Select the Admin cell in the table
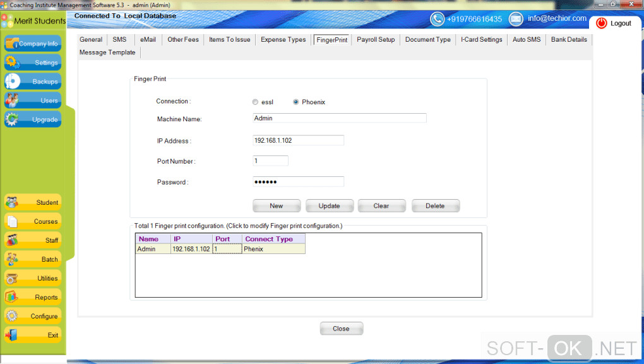 pos(153,249)
